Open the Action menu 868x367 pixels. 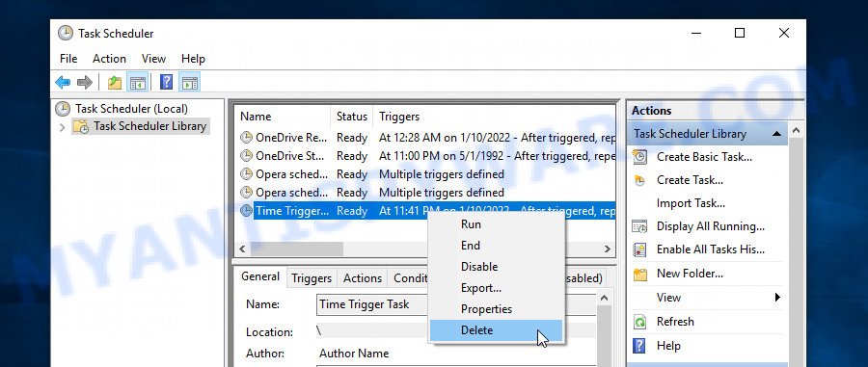[109, 59]
